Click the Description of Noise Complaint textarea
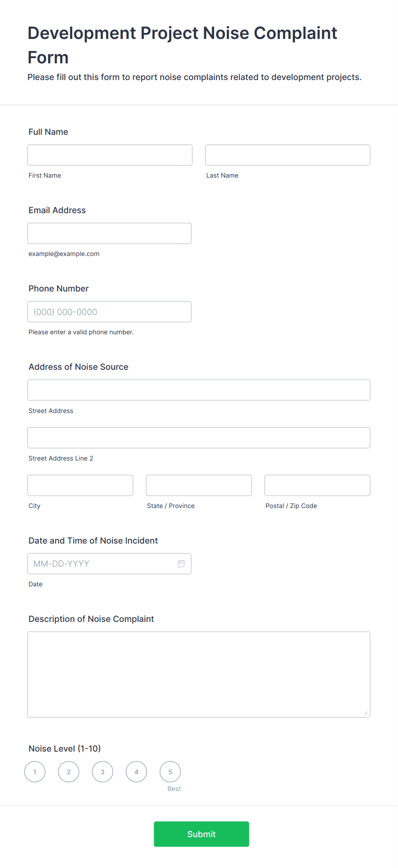Viewport: 398px width, 868px height. click(x=199, y=675)
